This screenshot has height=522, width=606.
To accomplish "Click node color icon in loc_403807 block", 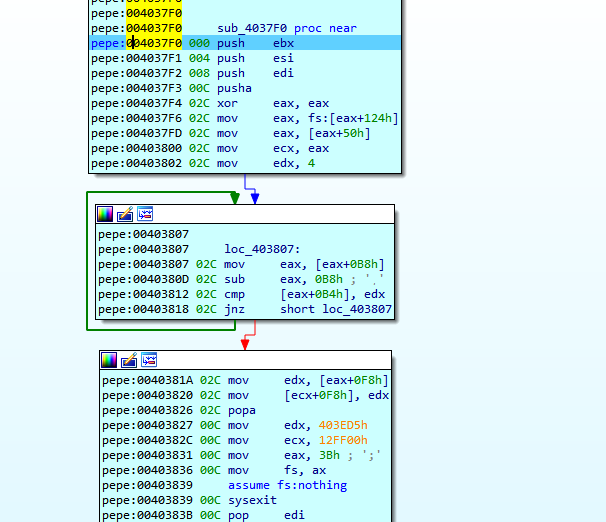I will click(x=105, y=214).
